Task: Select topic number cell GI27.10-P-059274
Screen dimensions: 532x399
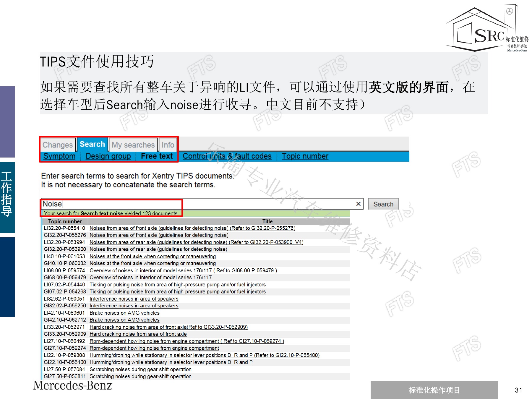Action: 65,348
